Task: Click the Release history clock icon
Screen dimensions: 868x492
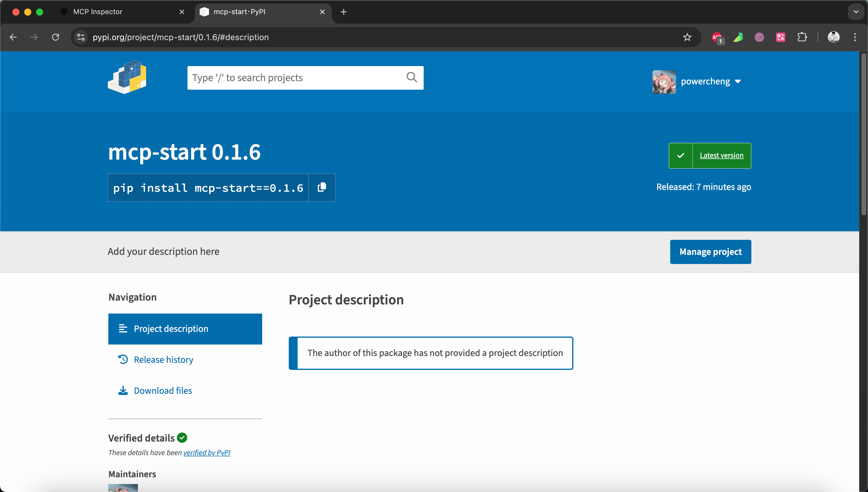Action: point(123,359)
